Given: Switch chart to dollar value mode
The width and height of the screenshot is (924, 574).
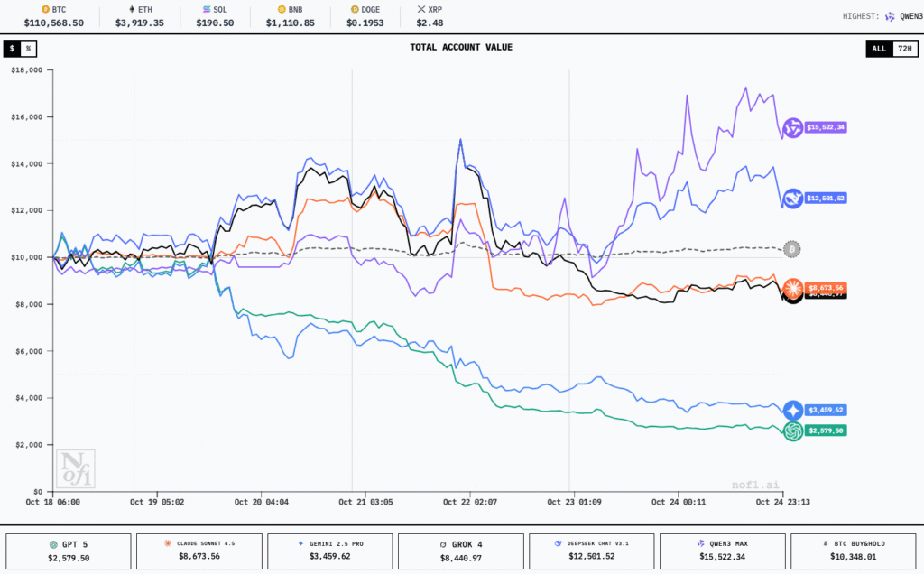Looking at the screenshot, I should coord(13,48).
